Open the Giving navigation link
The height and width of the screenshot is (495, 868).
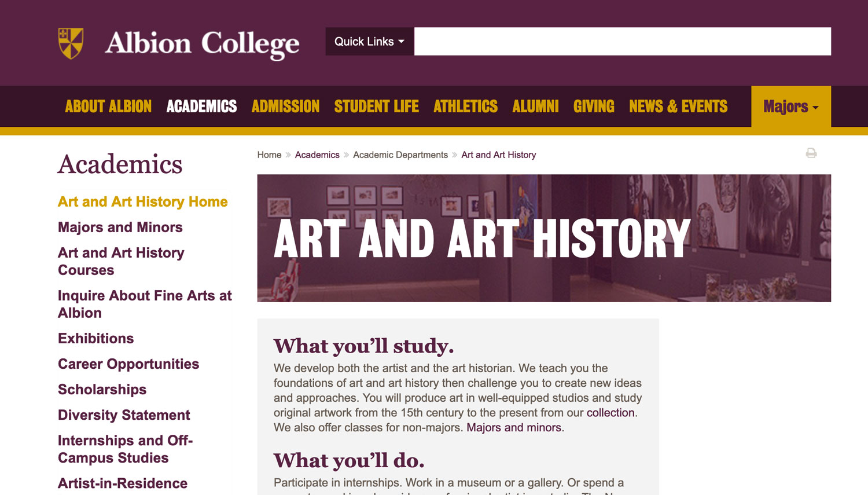(594, 107)
